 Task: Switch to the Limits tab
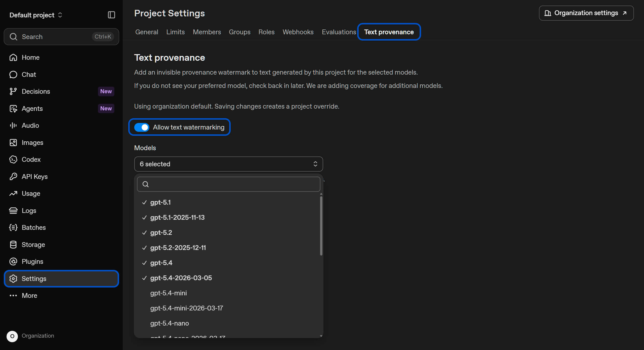coord(175,32)
